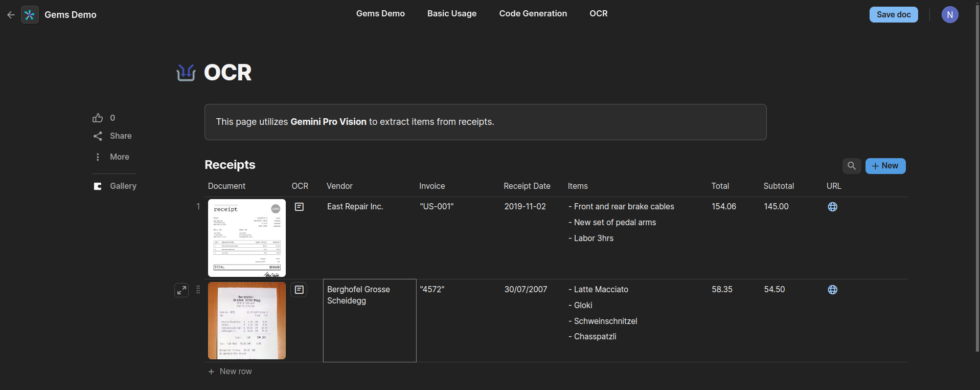Click the Vendor column header

point(339,186)
